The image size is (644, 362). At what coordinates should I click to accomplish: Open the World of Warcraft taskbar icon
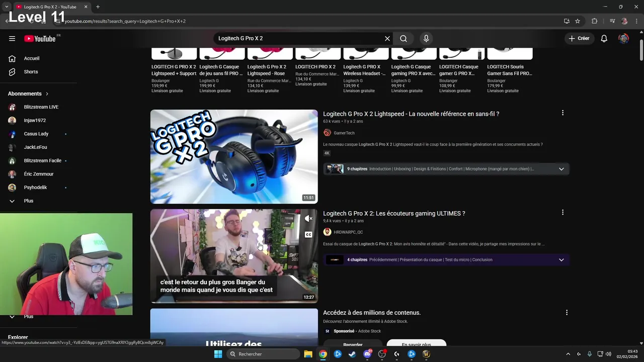(x=426, y=354)
